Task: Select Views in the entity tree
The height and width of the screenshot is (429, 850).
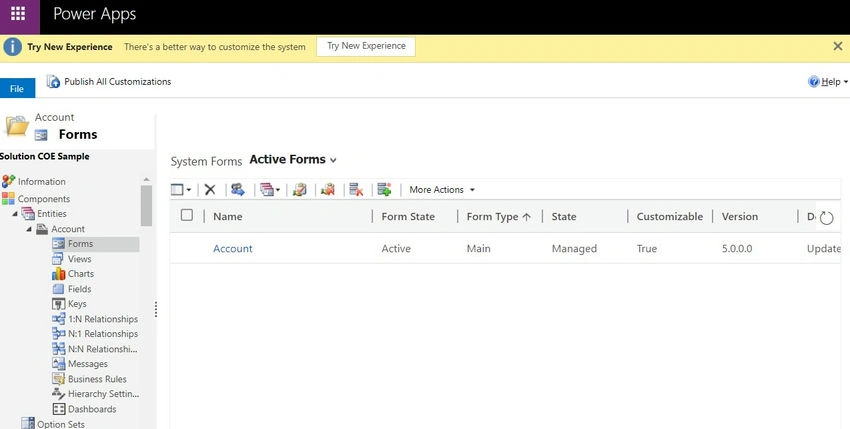Action: (79, 259)
